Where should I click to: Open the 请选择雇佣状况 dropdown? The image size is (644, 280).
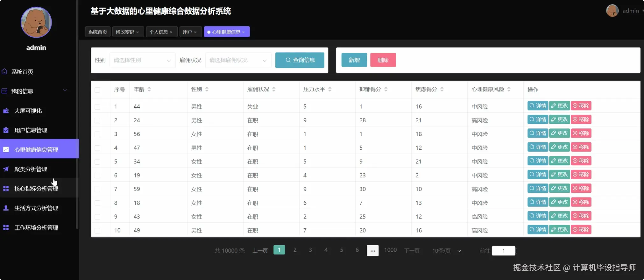pos(238,60)
